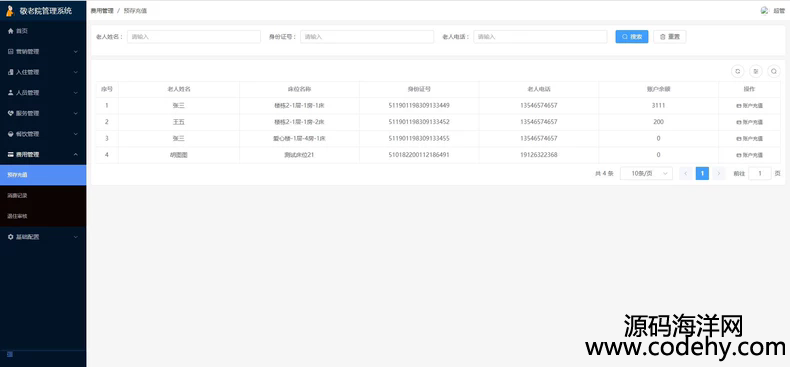This screenshot has width=790, height=367.
Task: Focus the 身份证号 search input
Action: tap(367, 37)
